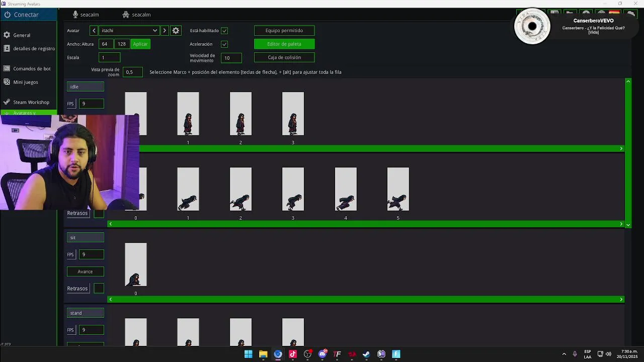The width and height of the screenshot is (644, 362).
Task: Select run frame 1 thumbnail
Action: click(188, 189)
